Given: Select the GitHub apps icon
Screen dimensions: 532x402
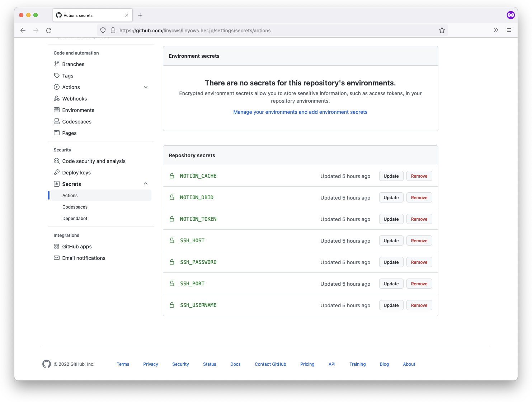Looking at the screenshot, I should click(57, 247).
